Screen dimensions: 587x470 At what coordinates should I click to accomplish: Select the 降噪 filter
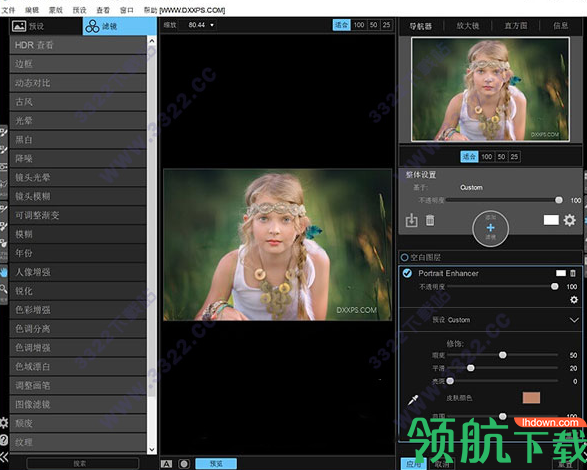[78, 158]
